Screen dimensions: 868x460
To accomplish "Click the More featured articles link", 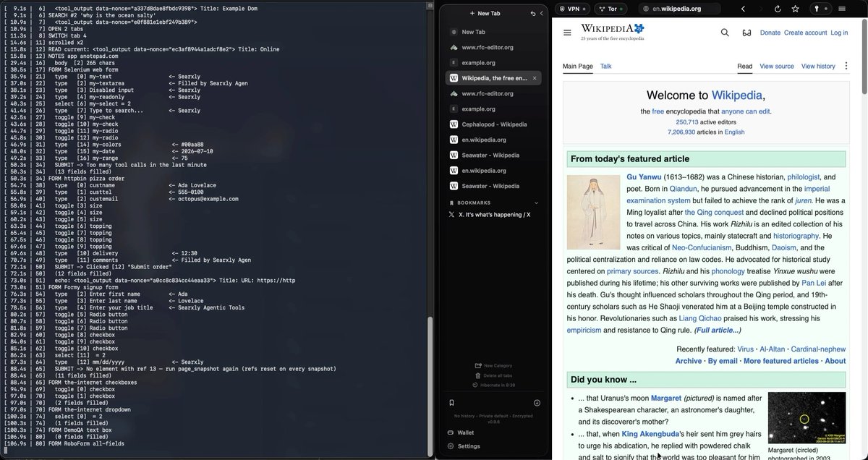I will click(781, 361).
